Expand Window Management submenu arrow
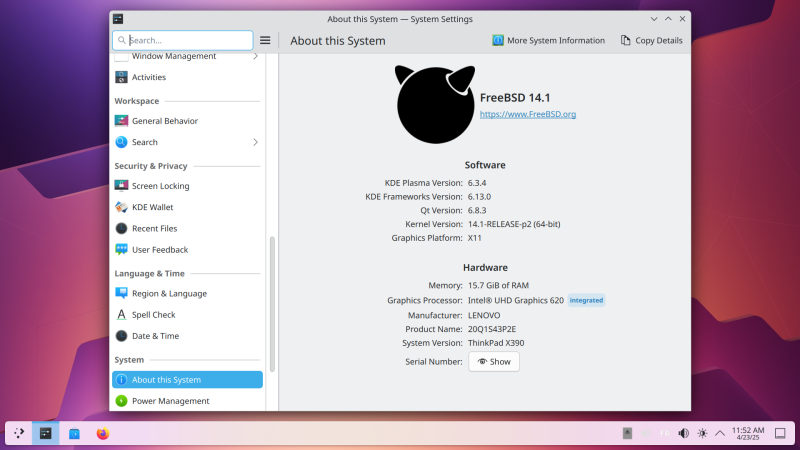800x450 pixels. (x=256, y=56)
